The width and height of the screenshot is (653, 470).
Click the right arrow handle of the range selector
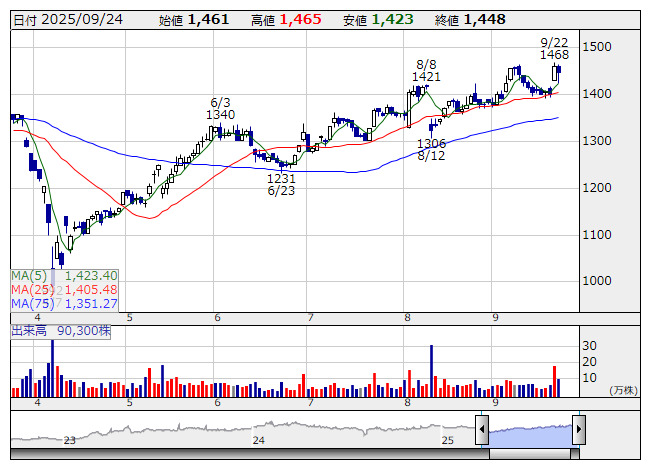[x=578, y=431]
